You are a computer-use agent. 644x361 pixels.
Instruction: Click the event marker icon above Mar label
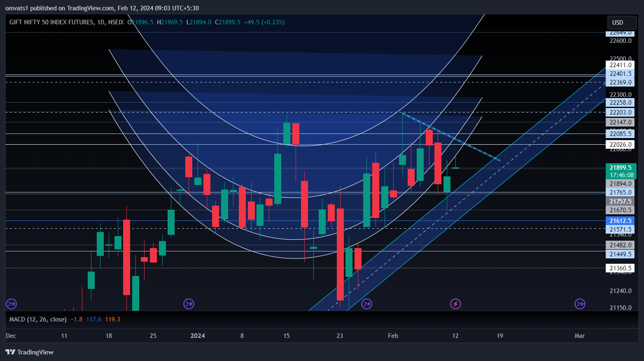pos(580,304)
